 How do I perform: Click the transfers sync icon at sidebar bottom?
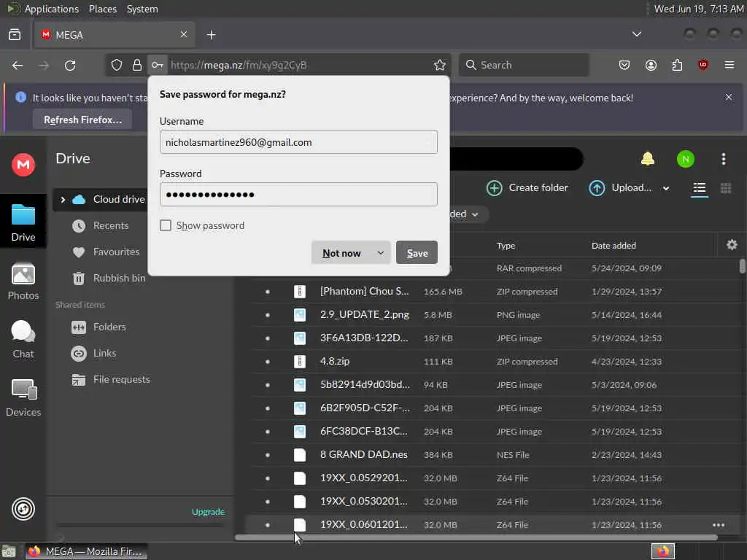23,508
